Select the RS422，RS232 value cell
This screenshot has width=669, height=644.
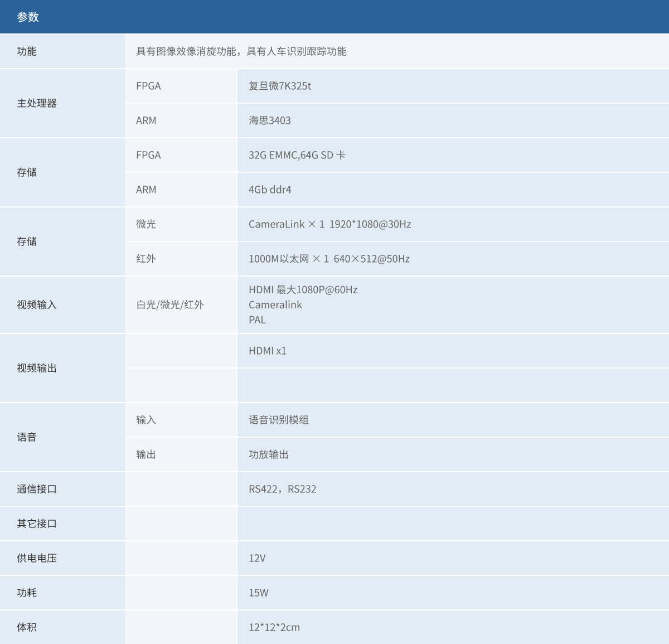click(282, 489)
